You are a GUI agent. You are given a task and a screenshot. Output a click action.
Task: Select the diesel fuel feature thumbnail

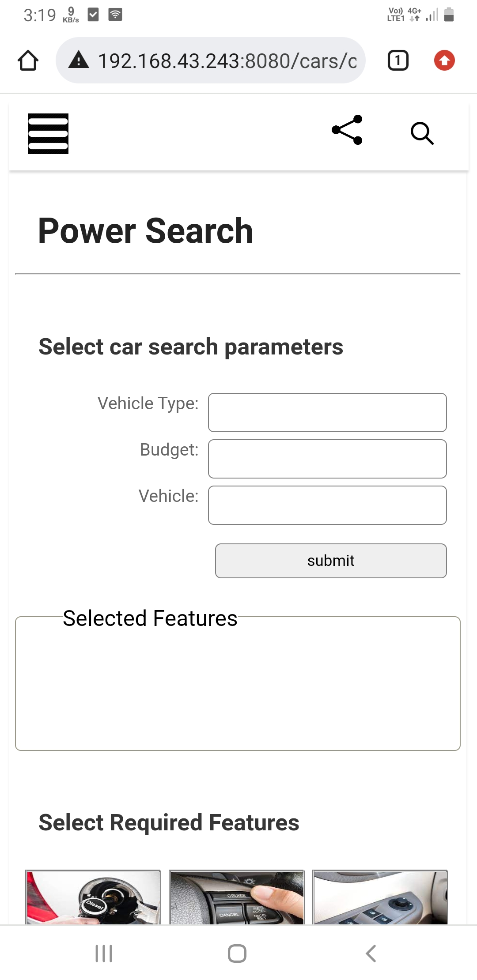point(93,897)
